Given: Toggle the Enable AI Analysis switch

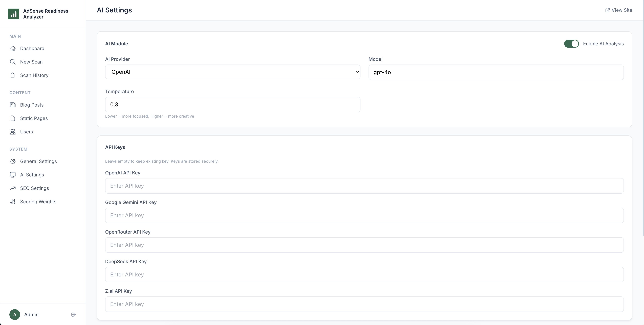Looking at the screenshot, I should click(x=571, y=44).
